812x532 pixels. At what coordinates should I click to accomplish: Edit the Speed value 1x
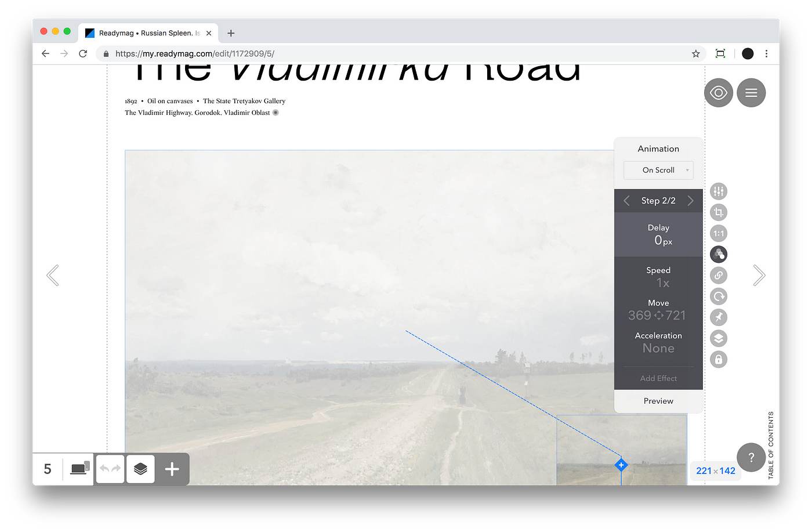(x=663, y=283)
